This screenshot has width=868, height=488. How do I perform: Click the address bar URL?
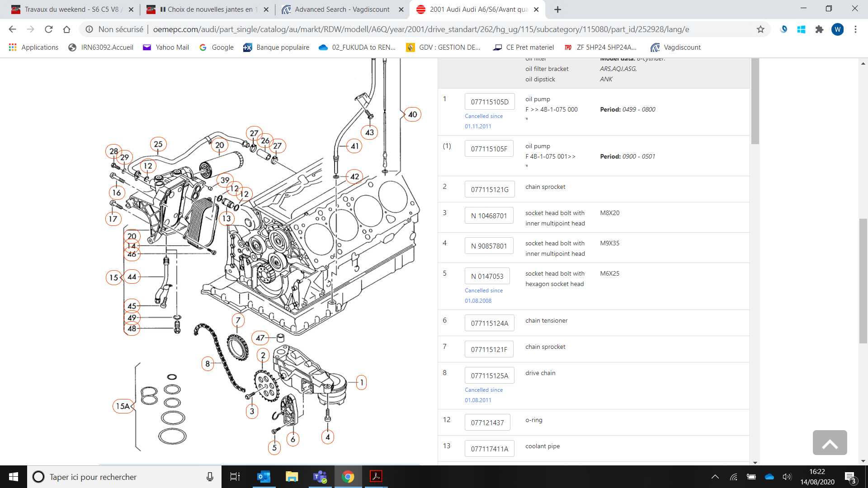click(420, 29)
